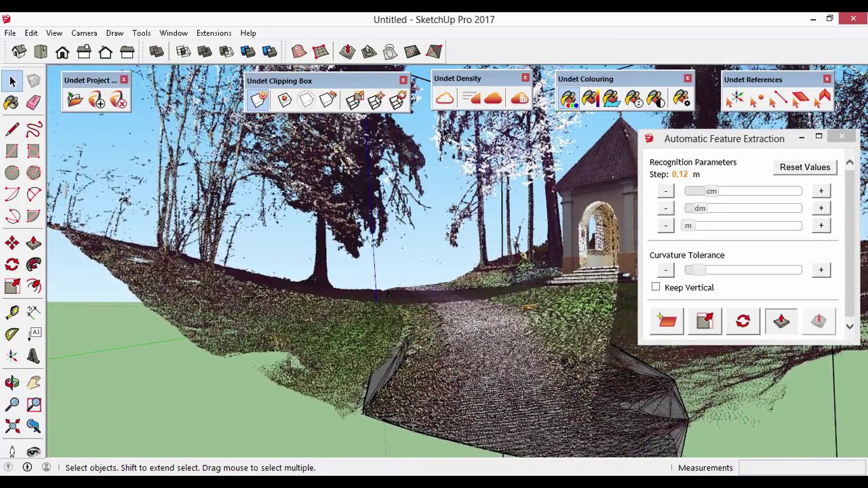Decrease the m step with minus button
This screenshot has height=488, width=868.
click(x=666, y=226)
